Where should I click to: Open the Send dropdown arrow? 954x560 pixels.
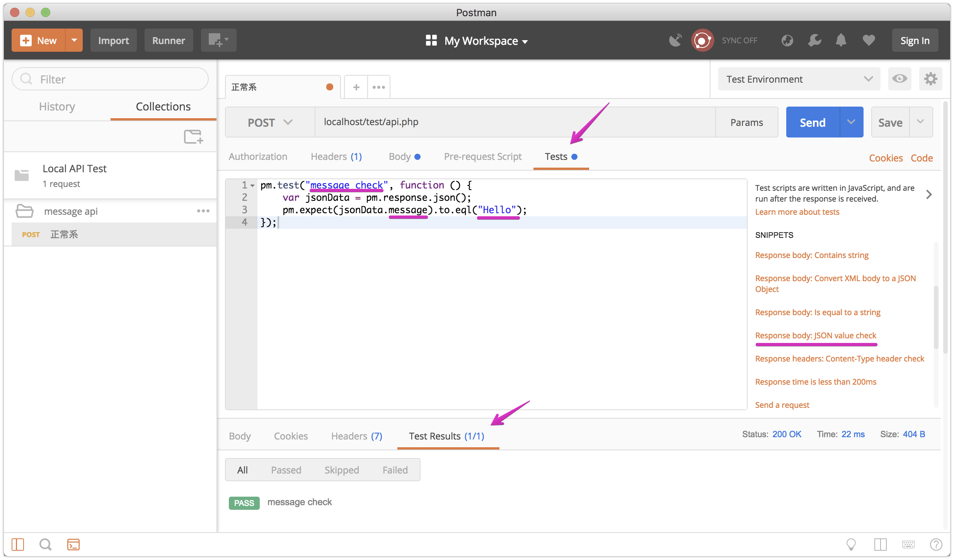point(852,122)
